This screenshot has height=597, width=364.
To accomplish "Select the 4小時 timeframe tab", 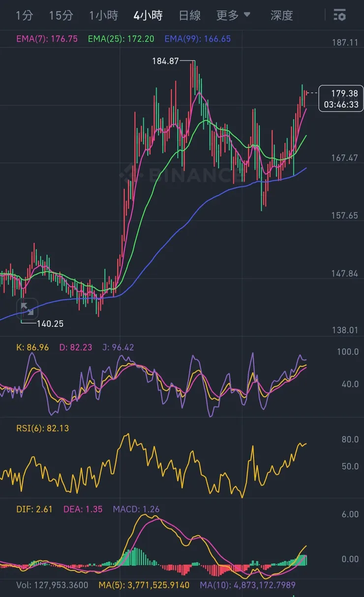I will click(x=148, y=15).
